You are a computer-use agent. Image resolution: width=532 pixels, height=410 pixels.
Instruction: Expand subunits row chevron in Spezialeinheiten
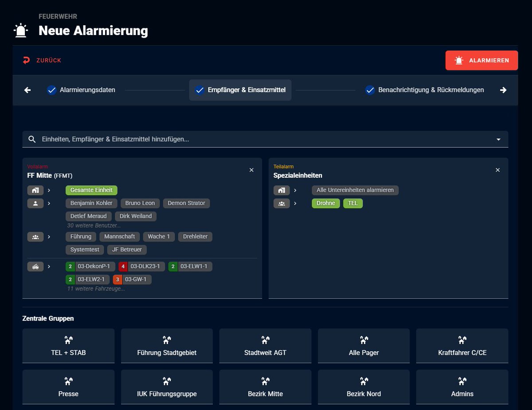click(295, 190)
